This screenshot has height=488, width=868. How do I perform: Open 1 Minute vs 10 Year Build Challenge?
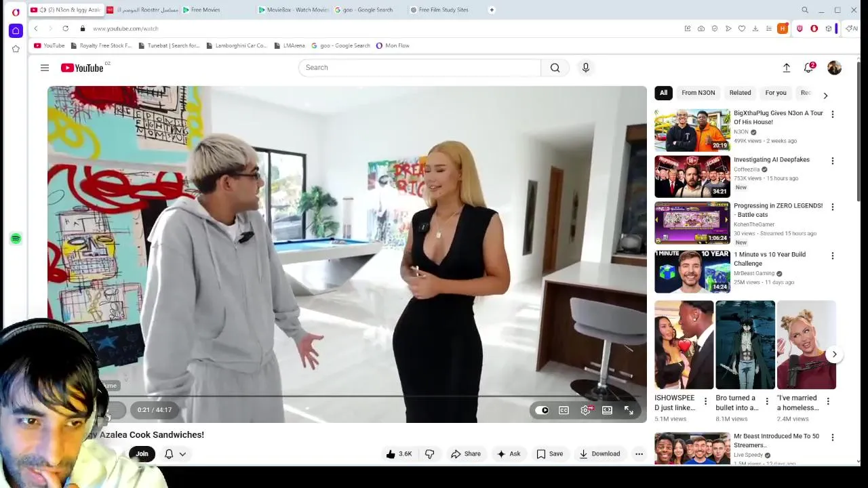pyautogui.click(x=770, y=259)
